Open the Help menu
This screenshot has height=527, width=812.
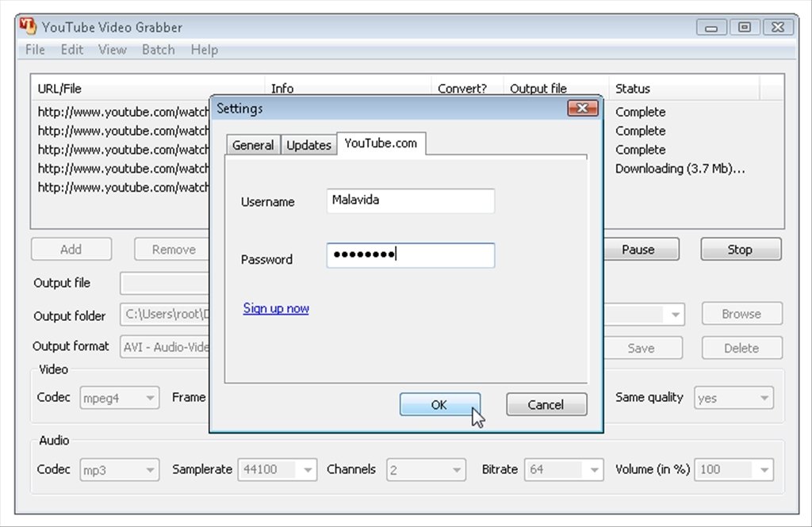(x=204, y=50)
